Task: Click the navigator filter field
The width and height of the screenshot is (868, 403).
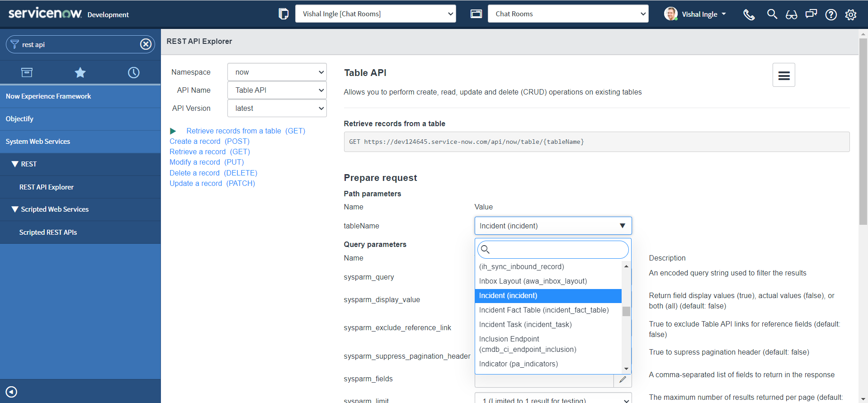Action: 80,44
